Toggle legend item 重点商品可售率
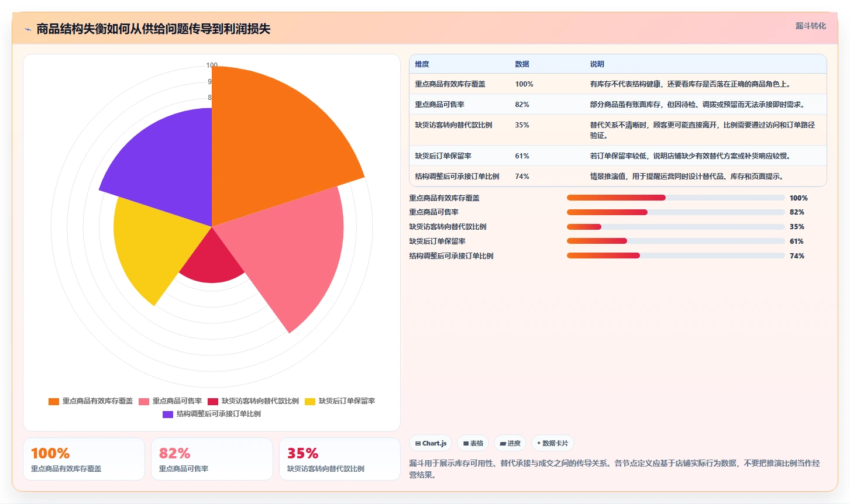 (x=170, y=401)
